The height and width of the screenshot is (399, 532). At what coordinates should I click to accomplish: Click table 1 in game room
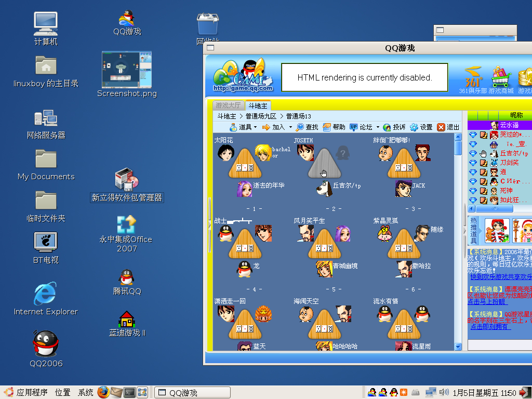(x=245, y=164)
